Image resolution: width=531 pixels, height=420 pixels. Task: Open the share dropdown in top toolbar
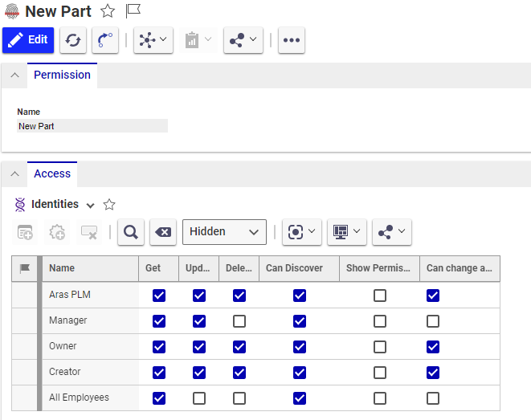point(243,40)
